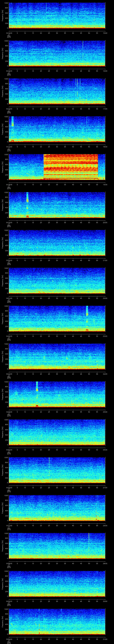114x644 pixels.
Task: Select the 22:00 end time label
Action: click(105, 298)
